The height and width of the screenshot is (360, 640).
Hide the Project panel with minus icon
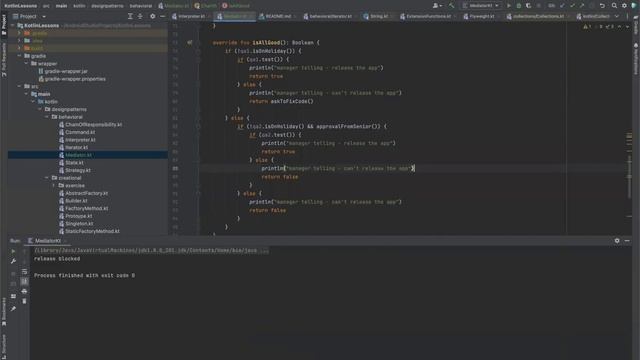[162, 16]
